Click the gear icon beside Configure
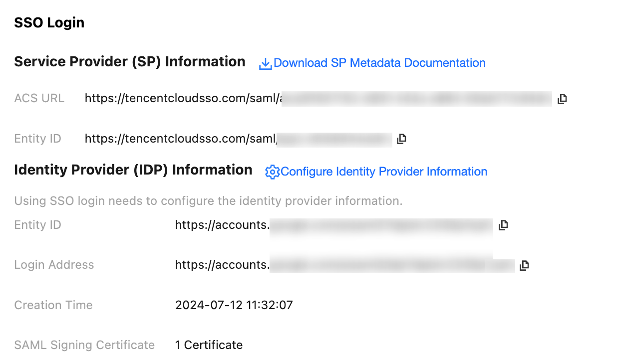The image size is (621, 364). click(x=272, y=172)
